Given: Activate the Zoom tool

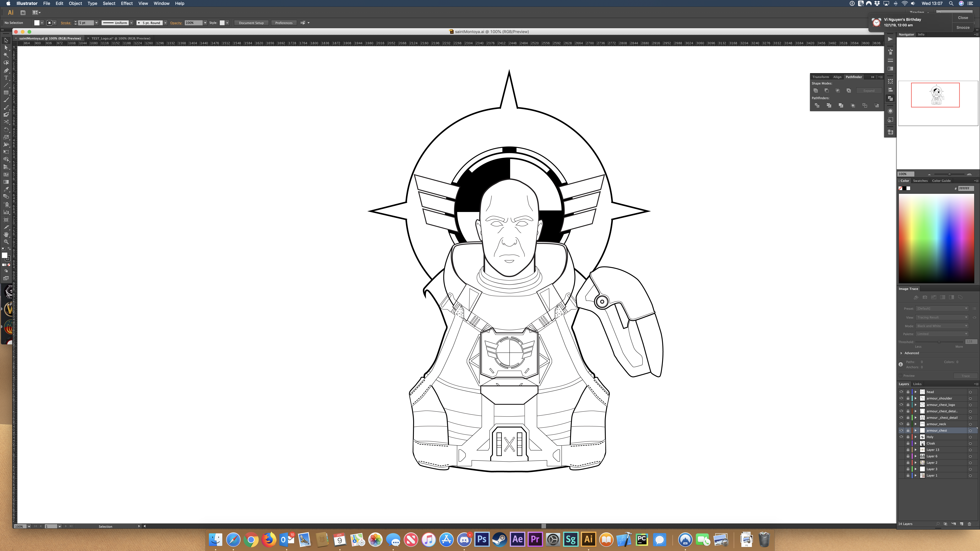Looking at the screenshot, I should (6, 242).
